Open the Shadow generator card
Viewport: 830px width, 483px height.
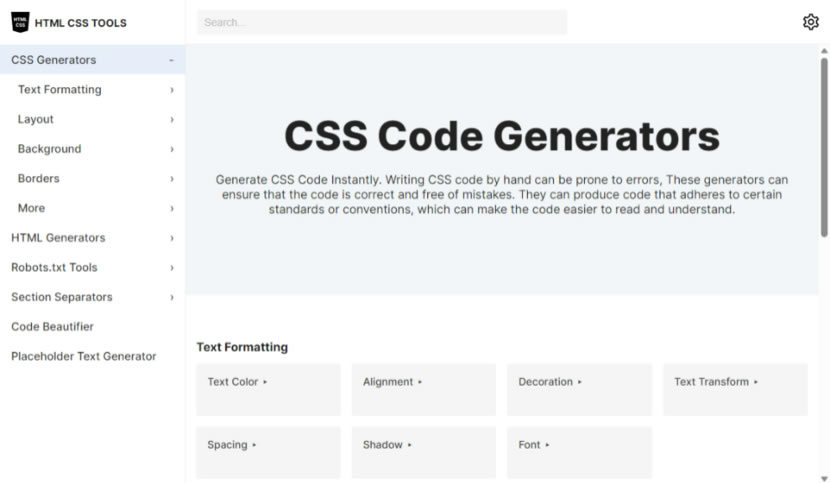423,452
